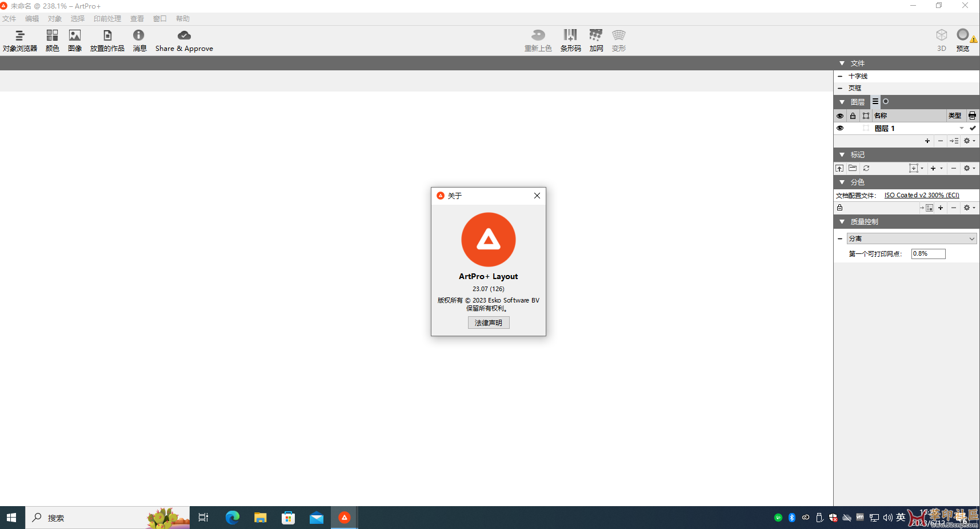Viewport: 980px width, 529px height.
Task: Toggle minus control beside 分离 dropdown
Action: tap(840, 238)
